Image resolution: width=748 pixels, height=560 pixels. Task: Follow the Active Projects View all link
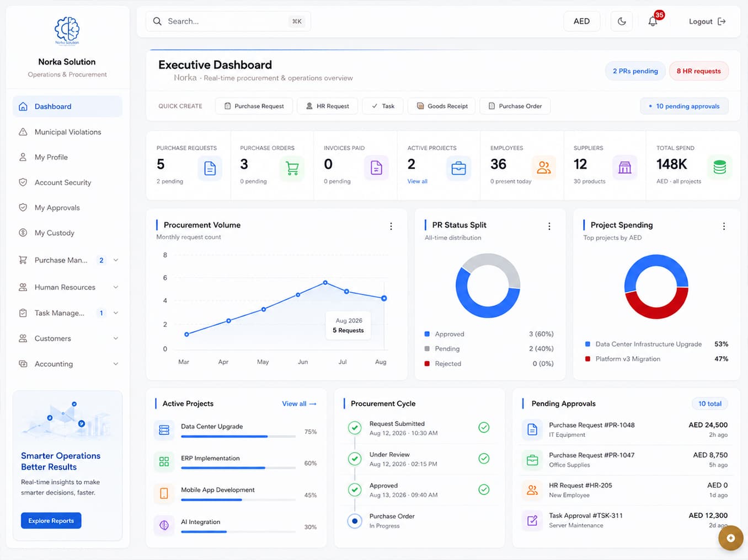pyautogui.click(x=299, y=404)
